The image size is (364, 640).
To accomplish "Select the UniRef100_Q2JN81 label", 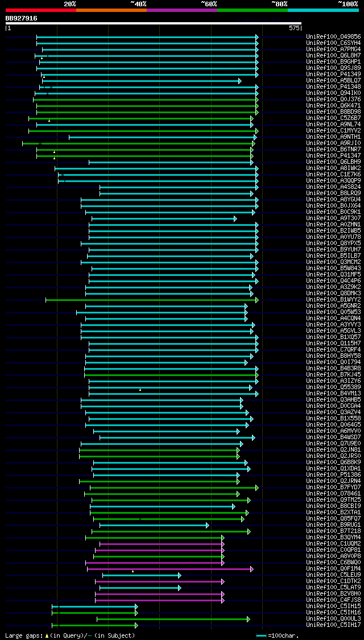I will click(333, 450).
